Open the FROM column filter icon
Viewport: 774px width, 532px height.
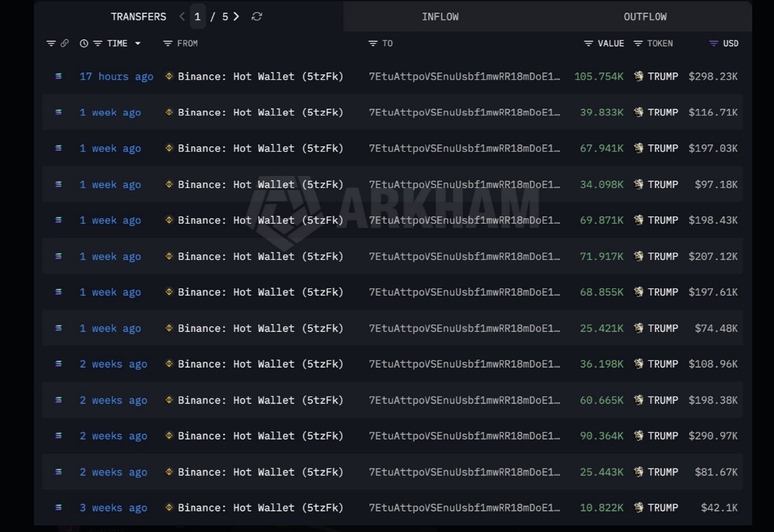(168, 43)
